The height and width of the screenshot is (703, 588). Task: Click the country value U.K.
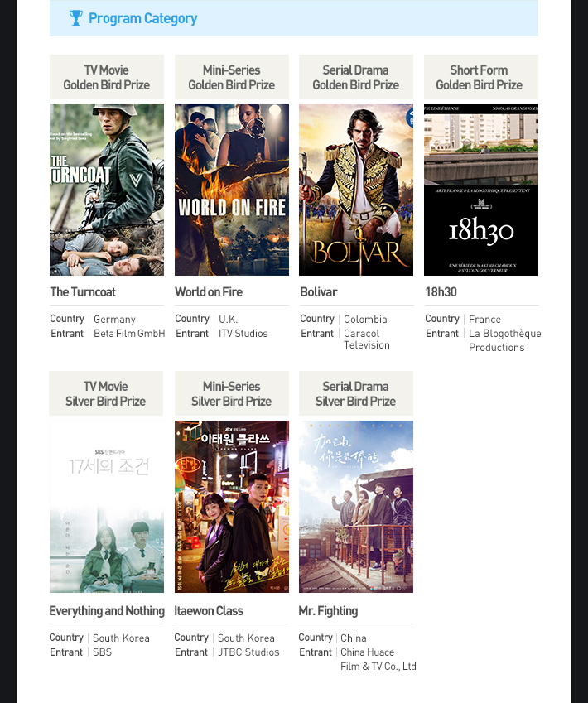point(229,320)
